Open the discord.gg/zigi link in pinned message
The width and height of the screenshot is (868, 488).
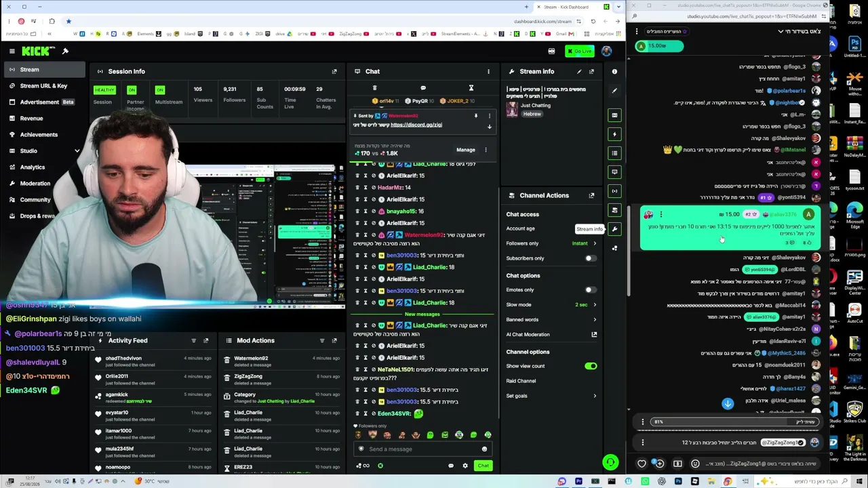[416, 125]
